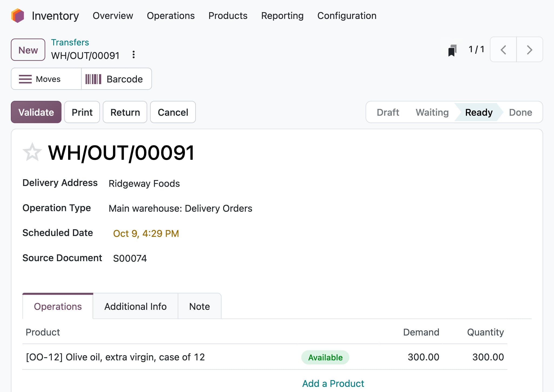Select the Done status stage
The image size is (554, 392).
(520, 112)
